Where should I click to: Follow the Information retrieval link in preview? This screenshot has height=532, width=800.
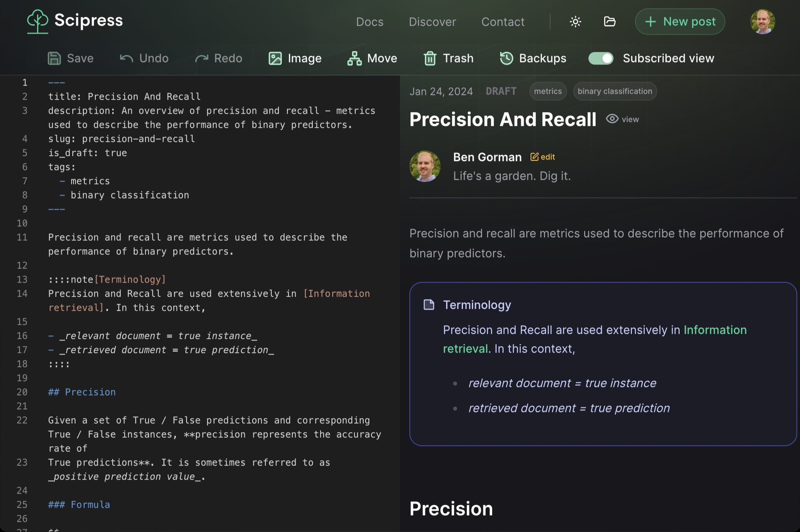click(x=715, y=330)
